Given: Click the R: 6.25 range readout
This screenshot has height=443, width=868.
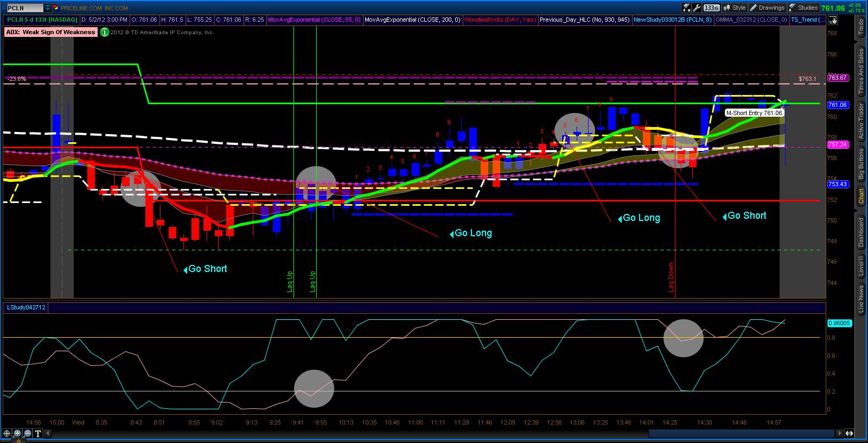Looking at the screenshot, I should pos(254,20).
